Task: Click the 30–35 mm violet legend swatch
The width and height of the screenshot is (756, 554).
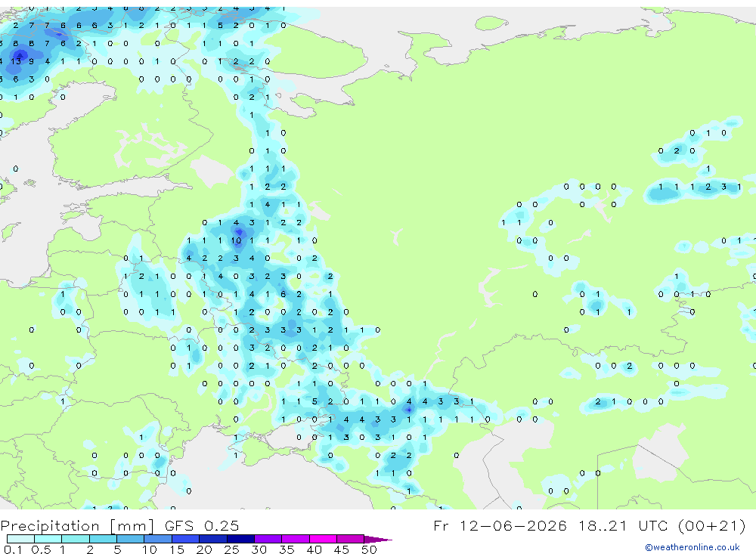Action: (x=268, y=539)
